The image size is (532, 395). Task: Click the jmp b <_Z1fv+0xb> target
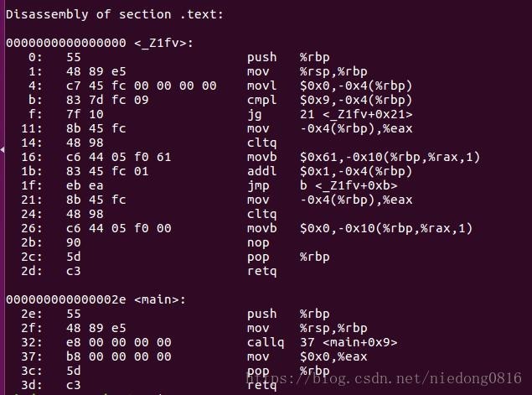[349, 185]
